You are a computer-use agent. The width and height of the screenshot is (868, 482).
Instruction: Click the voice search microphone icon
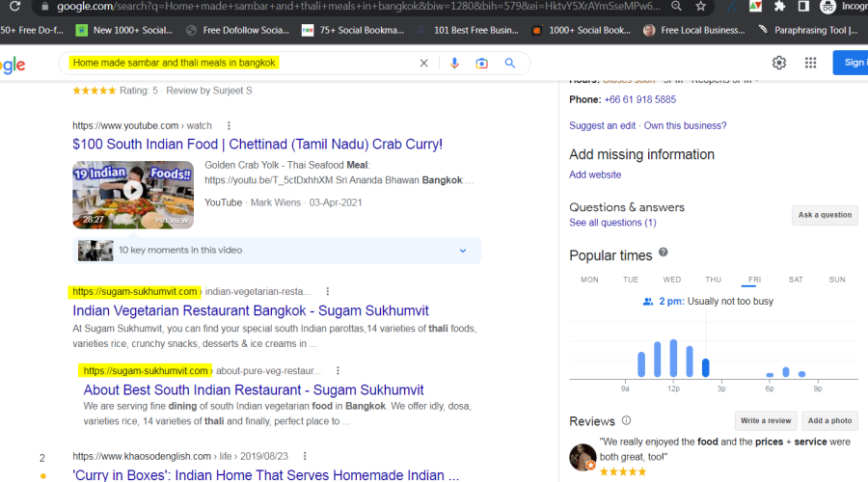454,64
